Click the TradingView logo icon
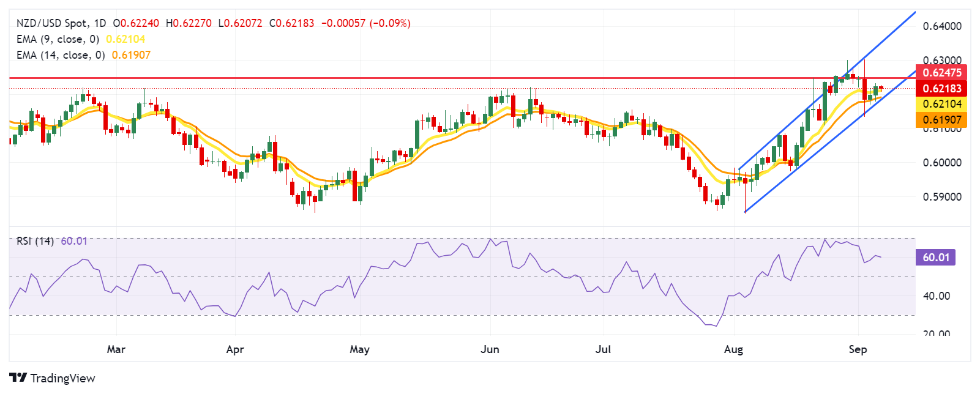 18,377
